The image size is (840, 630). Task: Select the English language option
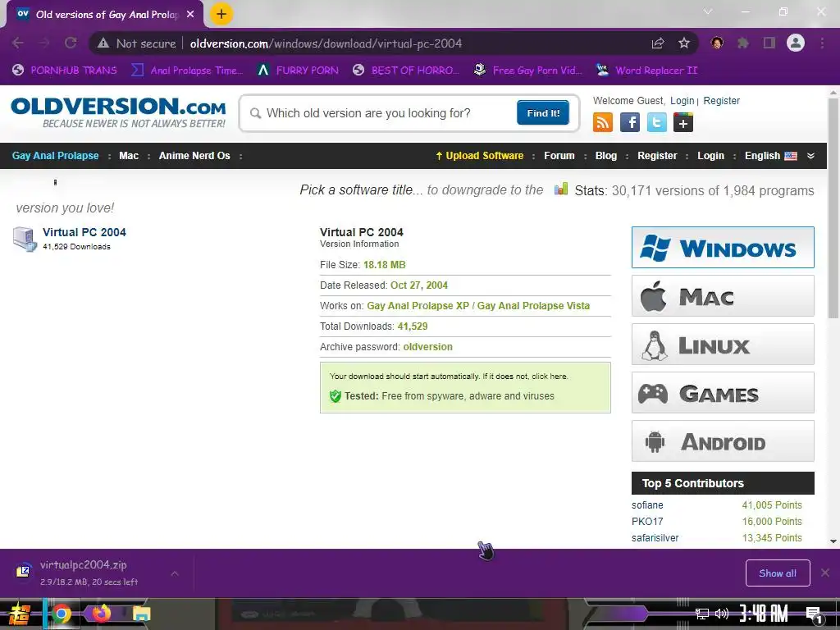[770, 156]
